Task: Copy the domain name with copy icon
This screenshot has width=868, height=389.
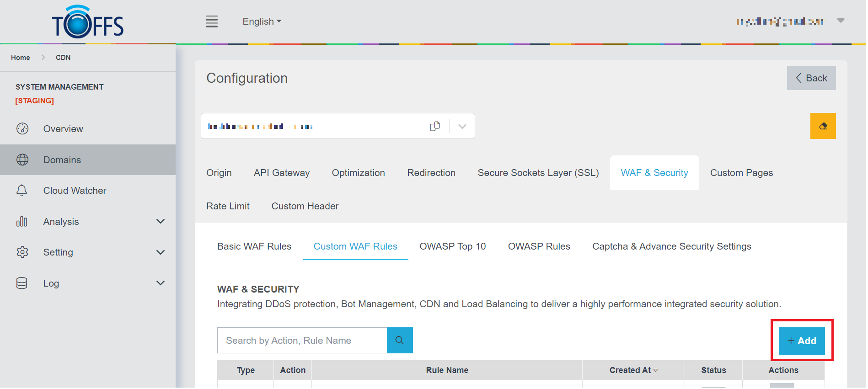Action: tap(434, 126)
